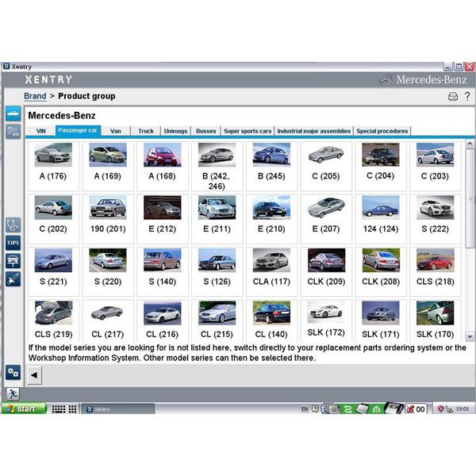
Task: Click the red security shield tray icon
Action: (440, 409)
